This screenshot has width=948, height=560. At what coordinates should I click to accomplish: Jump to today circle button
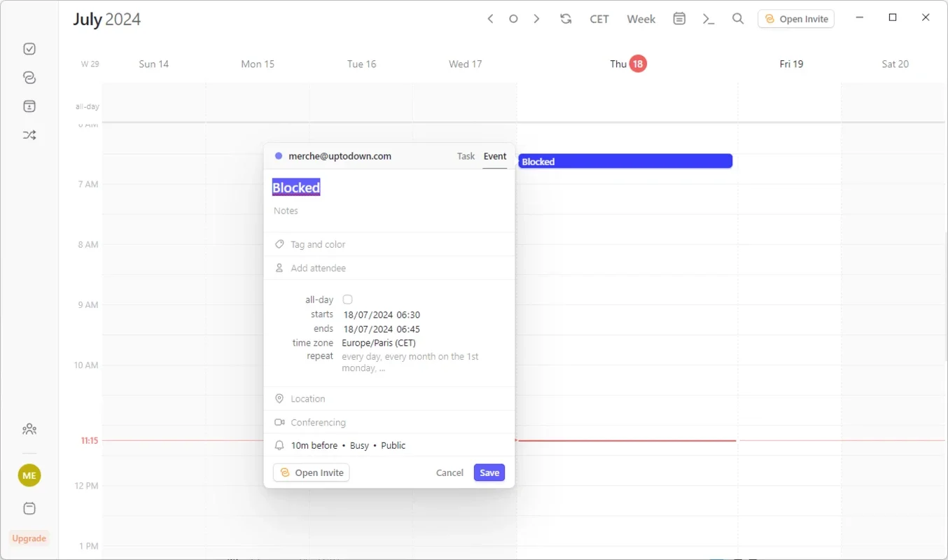click(513, 19)
